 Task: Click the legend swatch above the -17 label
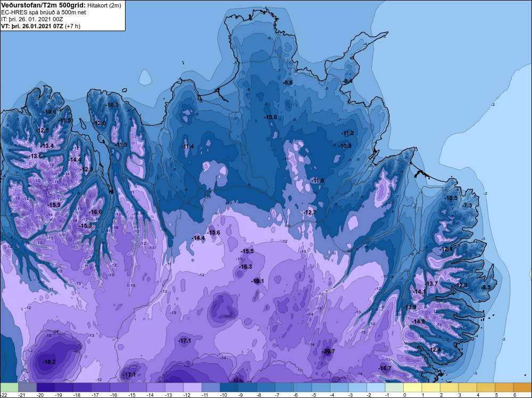101,387
